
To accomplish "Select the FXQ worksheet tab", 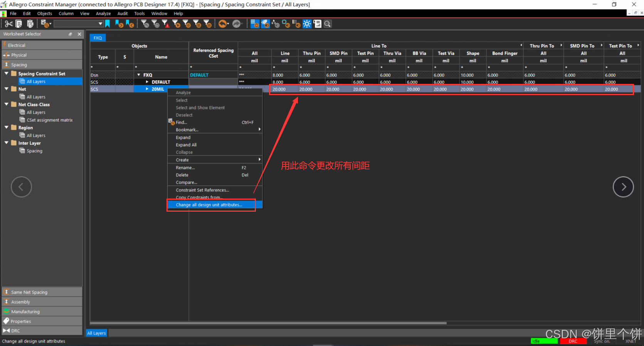I will 98,38.
